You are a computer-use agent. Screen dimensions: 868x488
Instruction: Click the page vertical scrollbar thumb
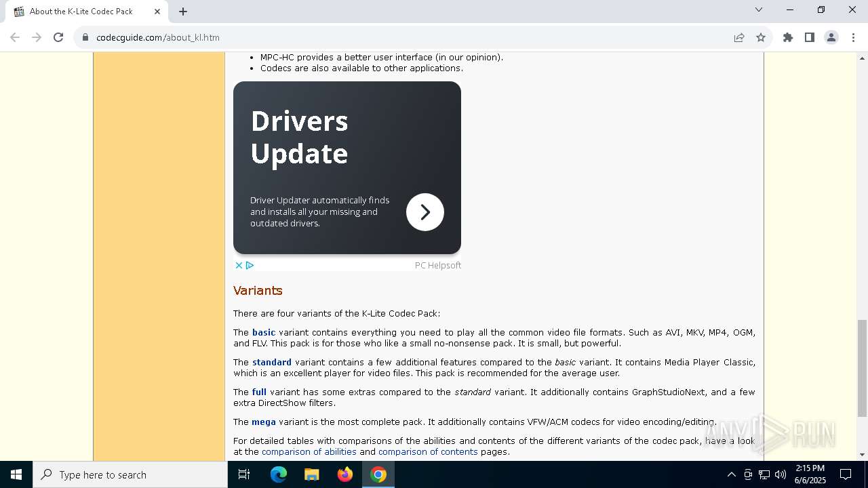pyautogui.click(x=862, y=368)
